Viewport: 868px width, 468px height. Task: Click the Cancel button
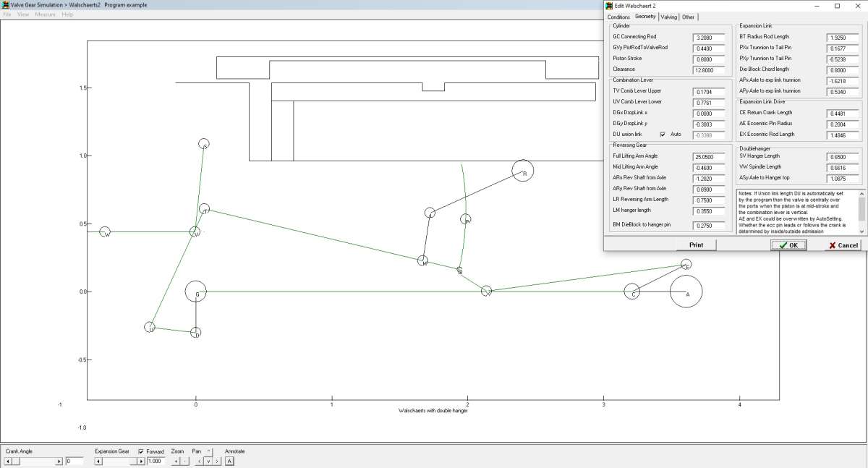(843, 245)
